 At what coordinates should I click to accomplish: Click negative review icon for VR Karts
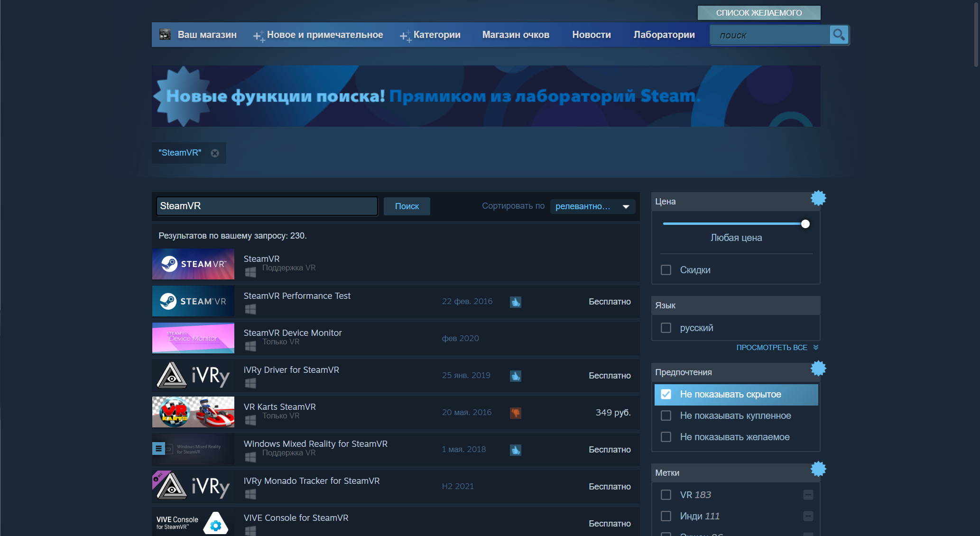516,413
